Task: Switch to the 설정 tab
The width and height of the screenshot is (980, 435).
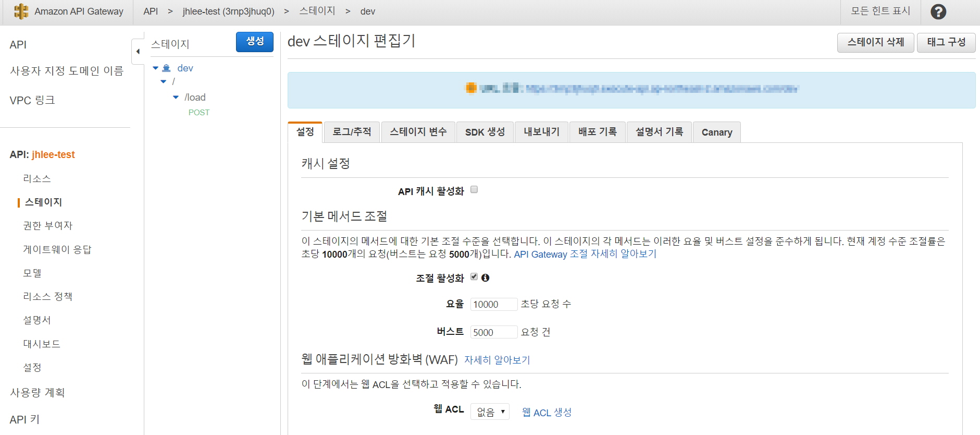Action: pos(305,132)
